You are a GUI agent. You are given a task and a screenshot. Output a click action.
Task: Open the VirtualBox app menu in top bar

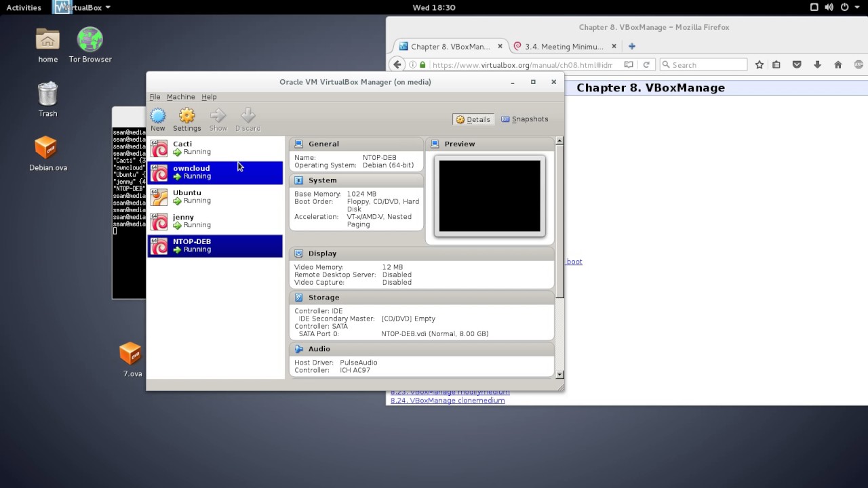coord(82,7)
